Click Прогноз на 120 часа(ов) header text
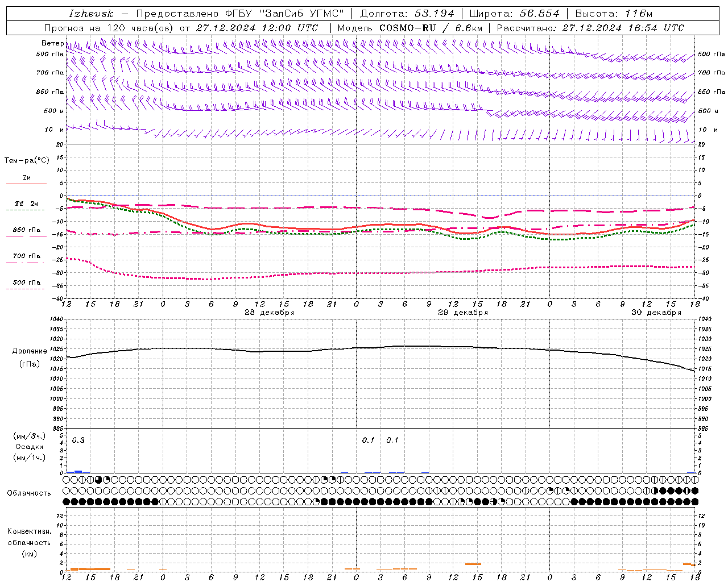The image size is (728, 582). tap(110, 28)
